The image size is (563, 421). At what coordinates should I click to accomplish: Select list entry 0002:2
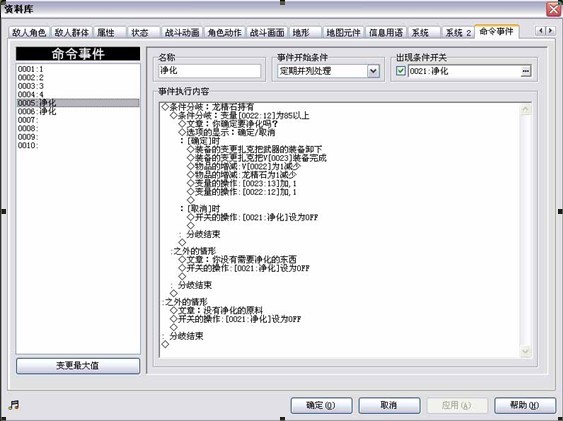[78, 78]
